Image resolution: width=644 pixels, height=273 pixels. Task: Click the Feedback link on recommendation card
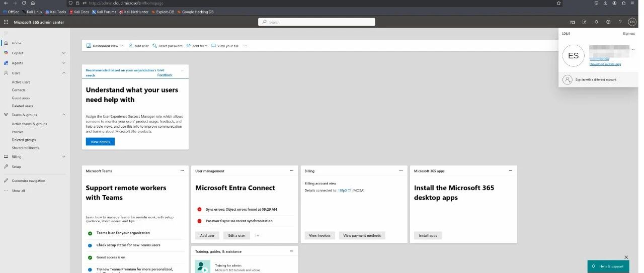165,75
